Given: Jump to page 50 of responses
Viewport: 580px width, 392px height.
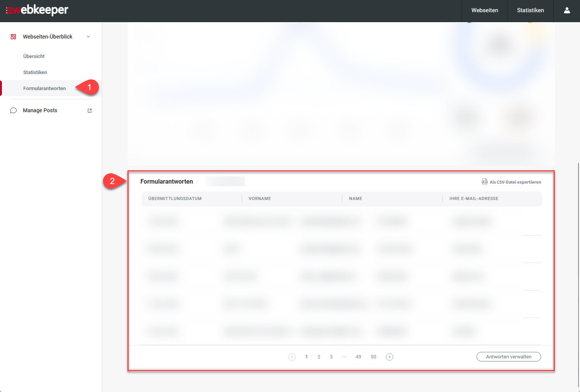Looking at the screenshot, I should click(x=373, y=357).
